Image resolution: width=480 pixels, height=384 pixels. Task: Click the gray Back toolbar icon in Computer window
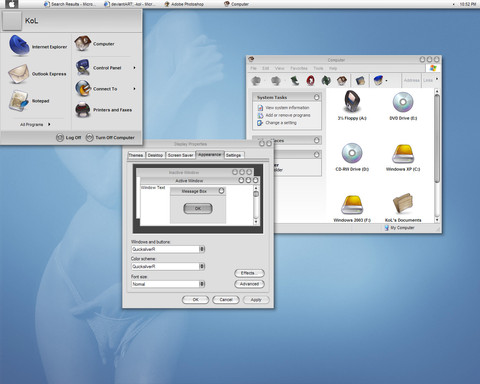tap(256, 80)
